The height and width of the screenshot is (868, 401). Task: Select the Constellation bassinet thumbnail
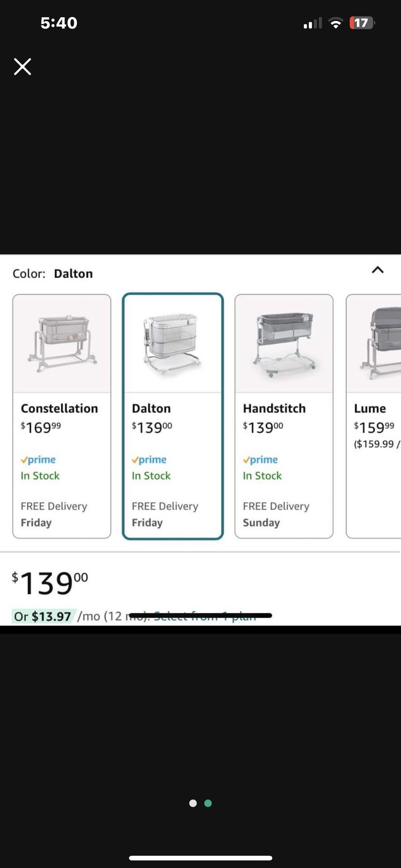62,344
